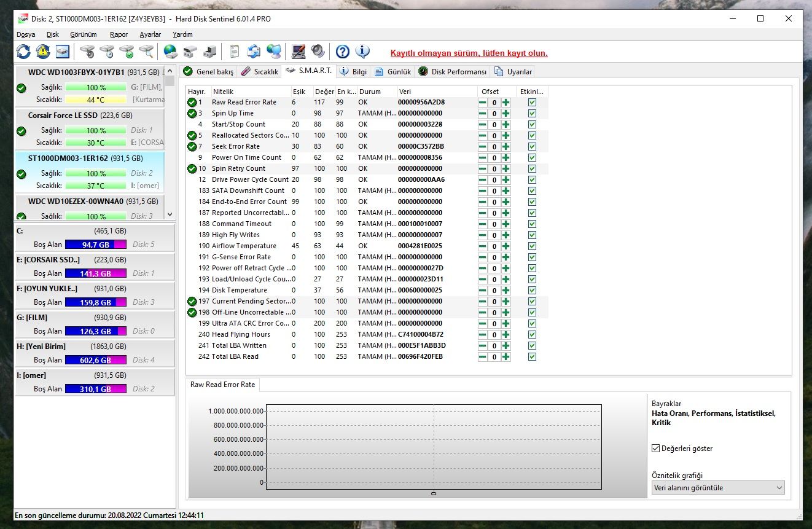Switch to the Genel bakış tab
Image resolution: width=812 pixels, height=529 pixels.
click(x=208, y=72)
